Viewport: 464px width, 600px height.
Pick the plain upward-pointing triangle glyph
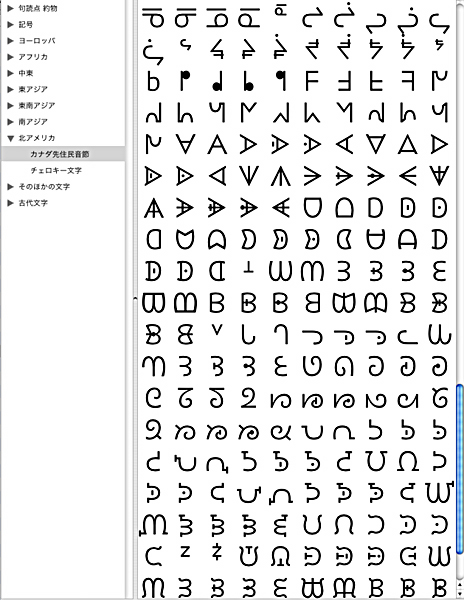coord(407,145)
